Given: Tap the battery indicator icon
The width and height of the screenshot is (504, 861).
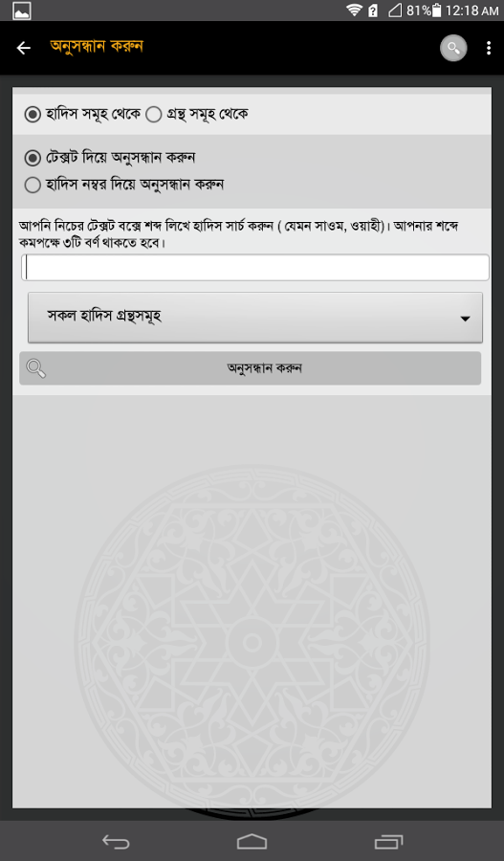Looking at the screenshot, I should (437, 10).
